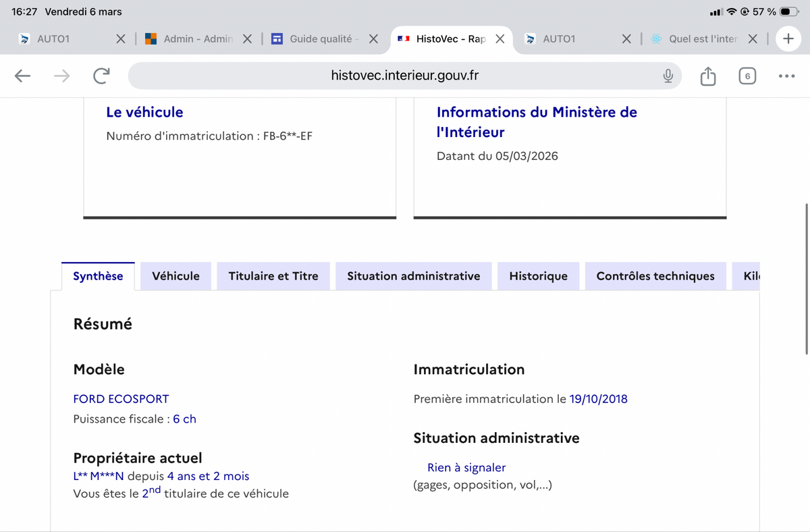Screen dimensions: 810x532
Task: Show the Historique tab
Action: pyautogui.click(x=538, y=276)
